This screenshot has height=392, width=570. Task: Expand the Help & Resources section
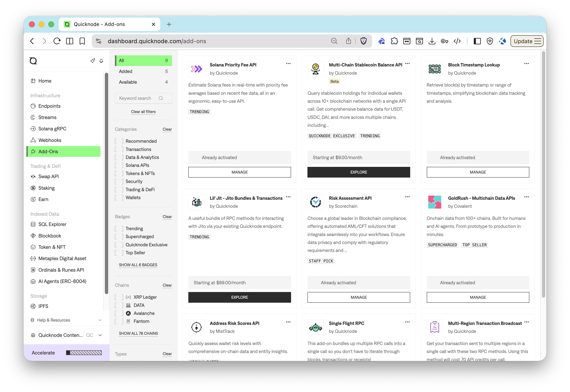pyautogui.click(x=66, y=320)
